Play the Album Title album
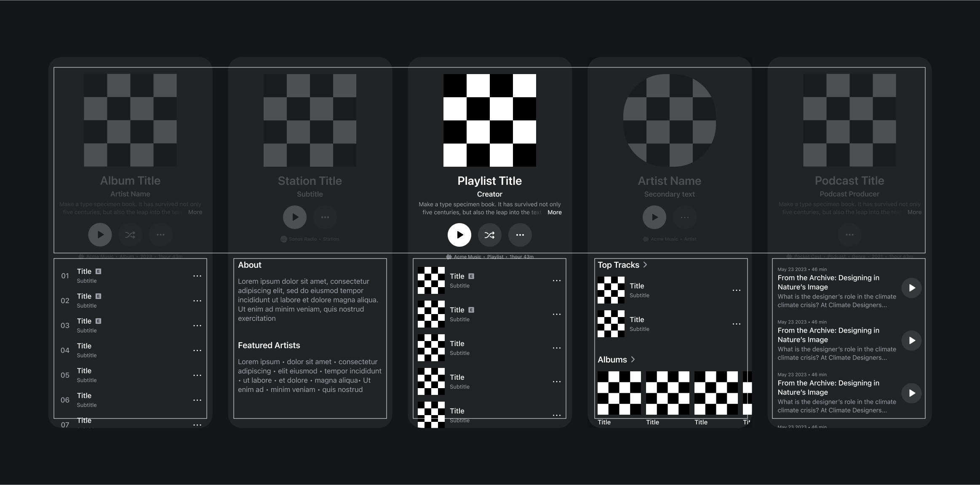Image resolution: width=980 pixels, height=485 pixels. tap(100, 235)
